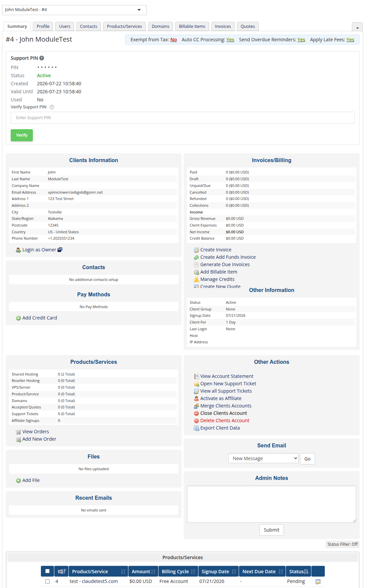Viewport: 365px width, 588px height.
Task: Click the Create Add Funds Invoice icon
Action: [196, 257]
